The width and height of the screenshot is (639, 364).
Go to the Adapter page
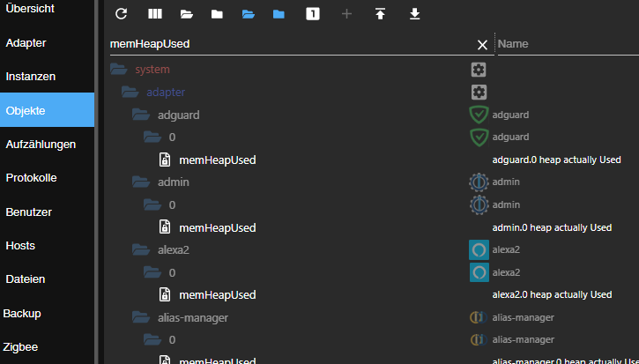pyautogui.click(x=26, y=42)
